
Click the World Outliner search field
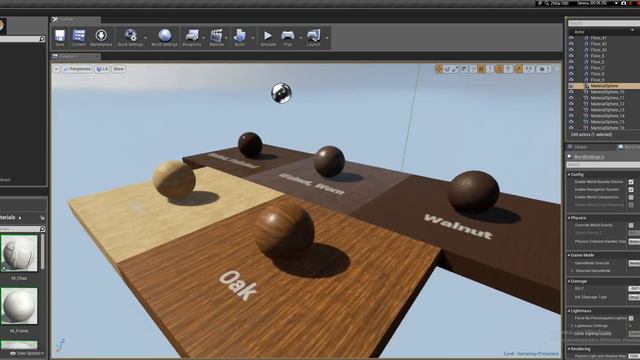click(x=604, y=23)
